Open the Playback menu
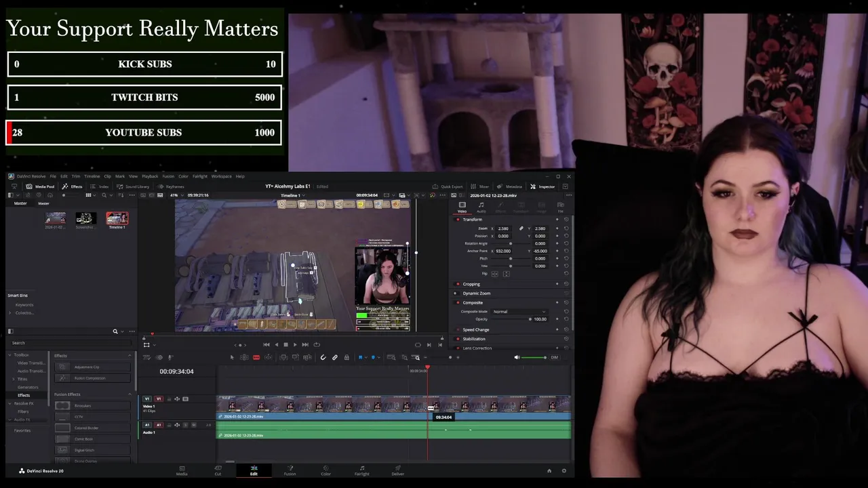This screenshot has width=868, height=488. (150, 176)
